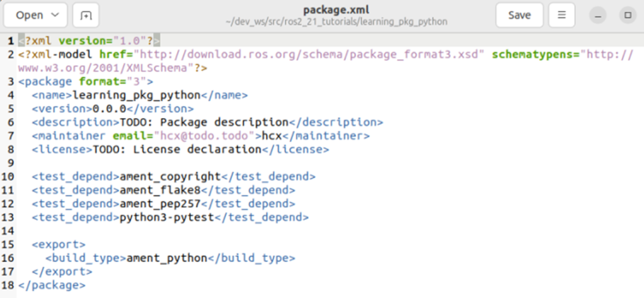Click the package format="3" tag

point(85,81)
